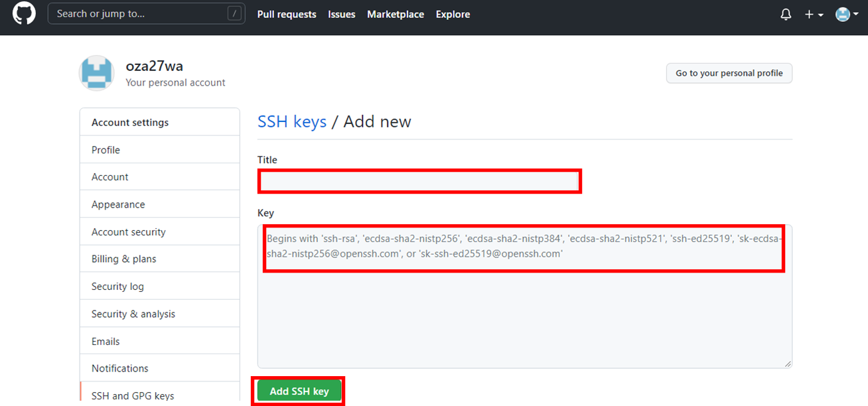Click the plus (create new) icon
868x406 pixels.
click(809, 14)
